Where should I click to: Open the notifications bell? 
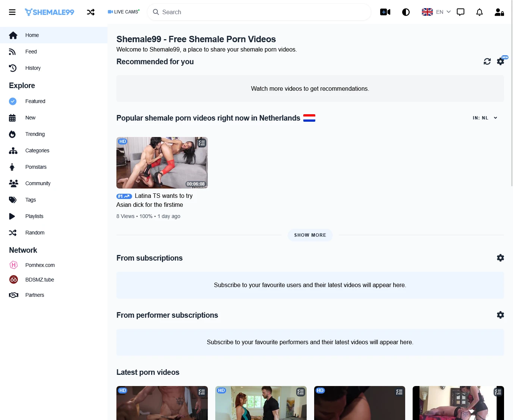click(479, 12)
